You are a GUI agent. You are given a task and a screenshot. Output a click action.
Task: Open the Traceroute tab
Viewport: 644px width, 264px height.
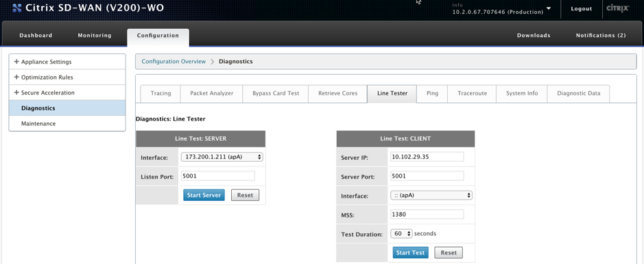tap(472, 93)
